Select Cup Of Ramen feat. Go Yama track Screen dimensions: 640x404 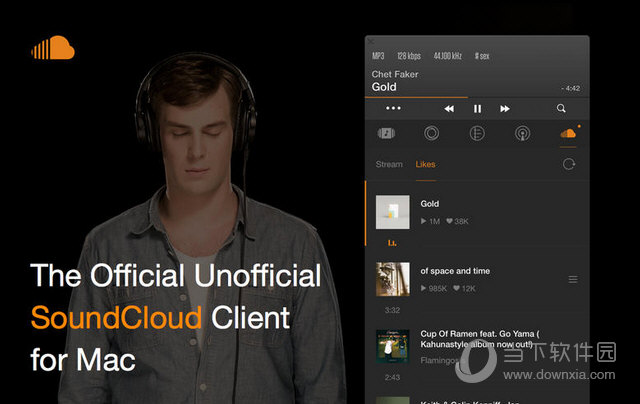pyautogui.click(x=480, y=339)
